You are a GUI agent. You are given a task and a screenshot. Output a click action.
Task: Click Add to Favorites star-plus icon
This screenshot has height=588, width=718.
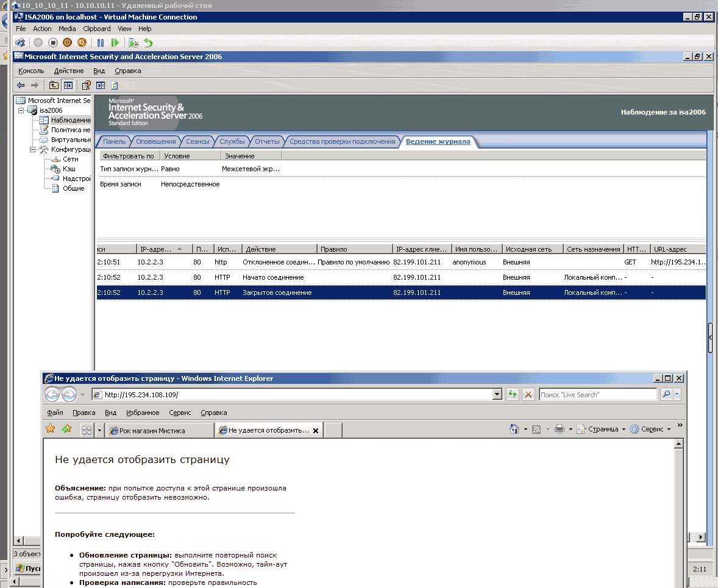67,428
